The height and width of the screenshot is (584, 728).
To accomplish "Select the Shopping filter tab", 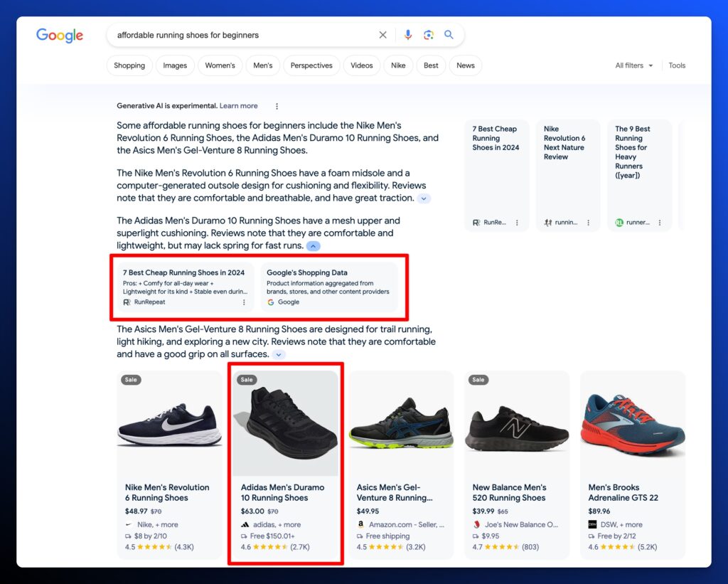I will [129, 65].
